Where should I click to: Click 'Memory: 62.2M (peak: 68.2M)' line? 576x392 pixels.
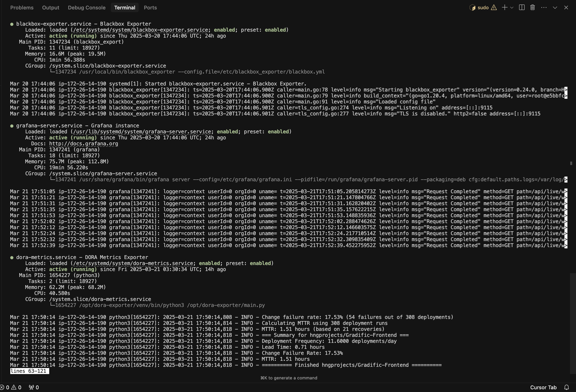click(65, 287)
